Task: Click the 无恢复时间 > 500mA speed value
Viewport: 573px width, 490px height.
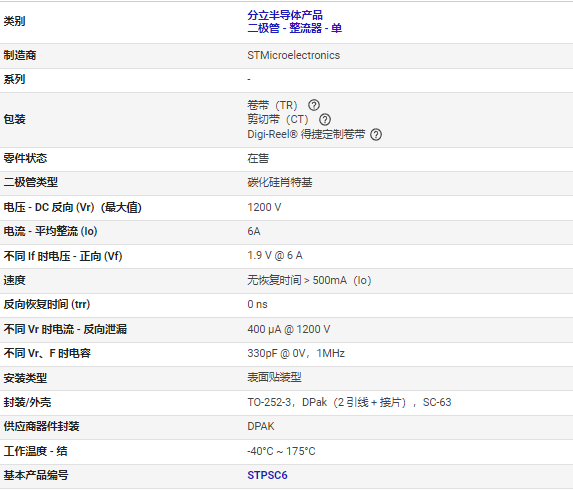Action: click(x=309, y=280)
